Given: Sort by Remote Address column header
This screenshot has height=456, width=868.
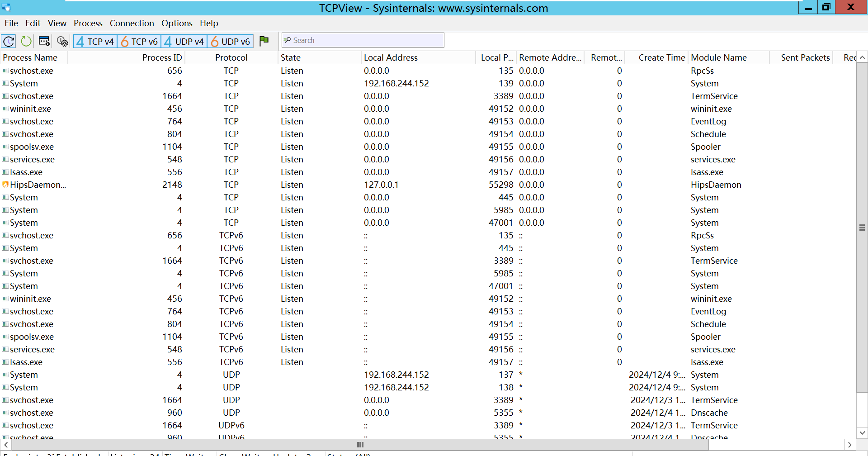Looking at the screenshot, I should point(550,57).
